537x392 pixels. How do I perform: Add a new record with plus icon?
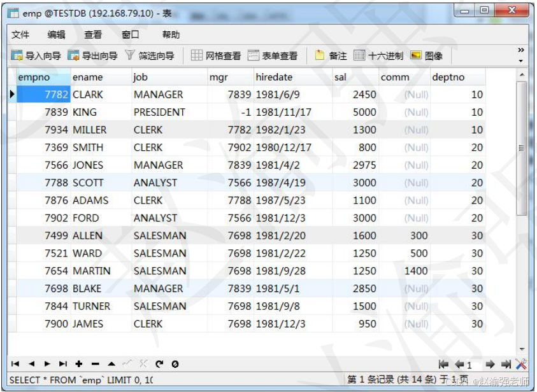pyautogui.click(x=79, y=363)
